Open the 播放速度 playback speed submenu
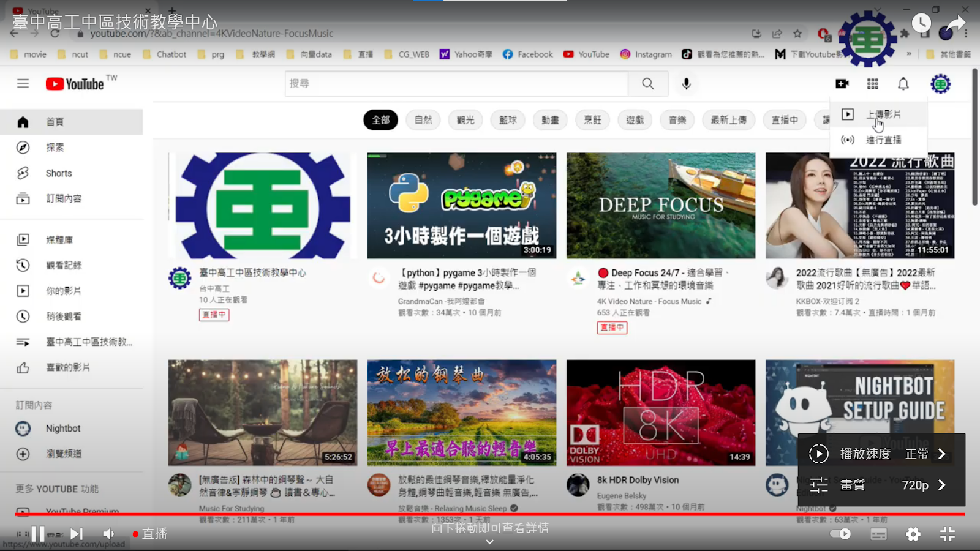 click(x=881, y=454)
